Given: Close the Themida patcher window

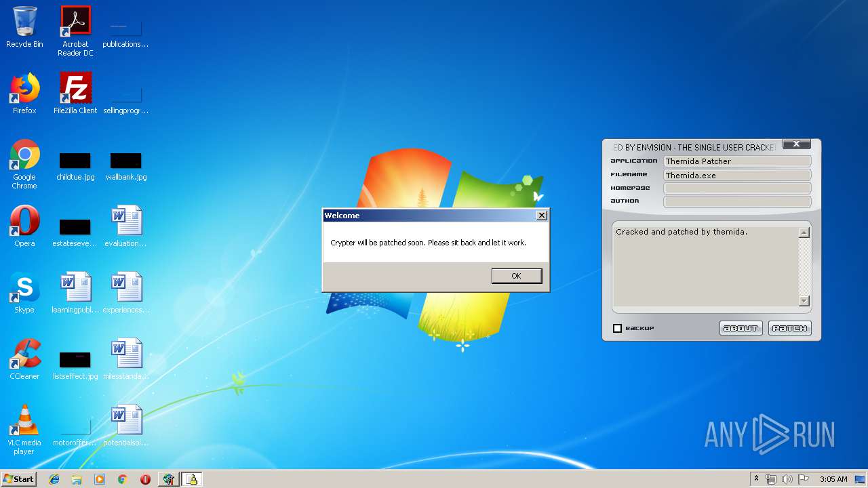Looking at the screenshot, I should pos(797,144).
